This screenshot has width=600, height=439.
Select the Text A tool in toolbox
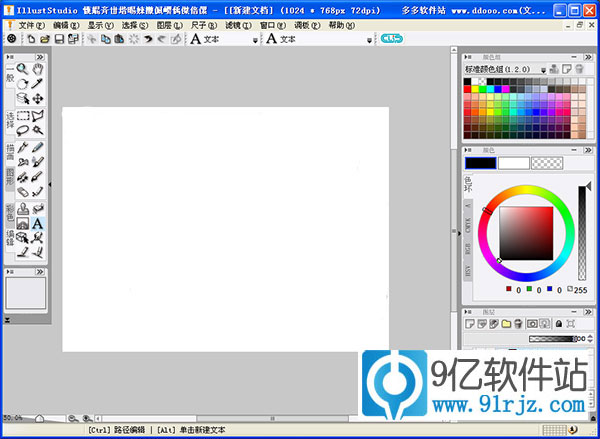[x=38, y=223]
